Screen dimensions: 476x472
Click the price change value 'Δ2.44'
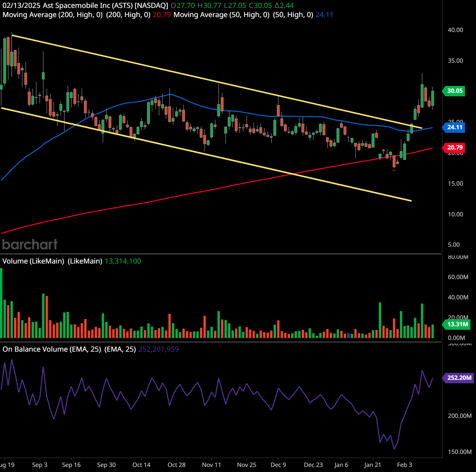coord(284,5)
